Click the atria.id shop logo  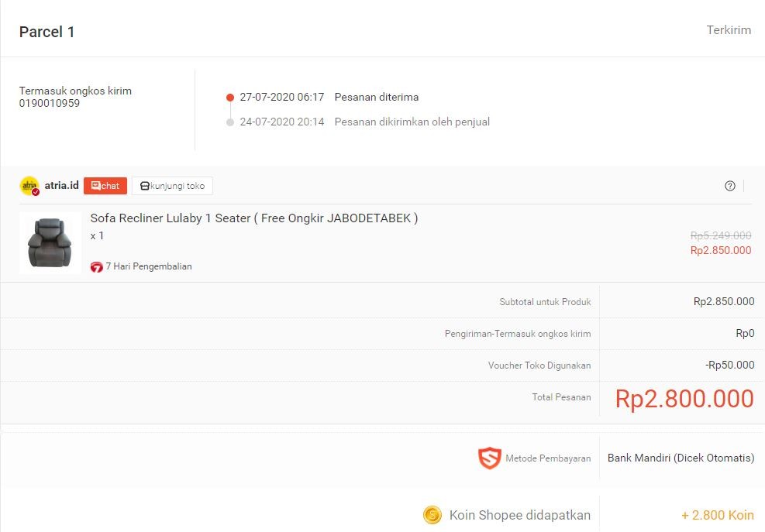29,186
